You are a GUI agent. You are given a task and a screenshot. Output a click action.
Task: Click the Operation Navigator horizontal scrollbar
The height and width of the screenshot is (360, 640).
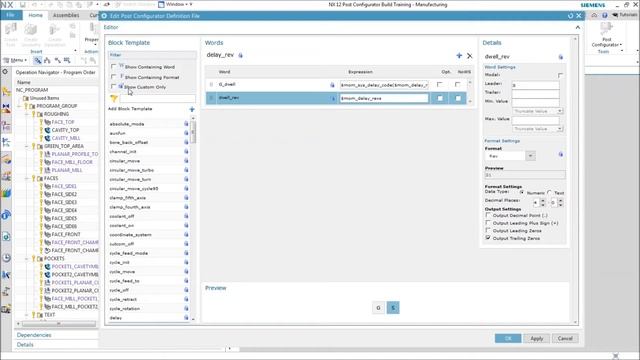pos(58,324)
